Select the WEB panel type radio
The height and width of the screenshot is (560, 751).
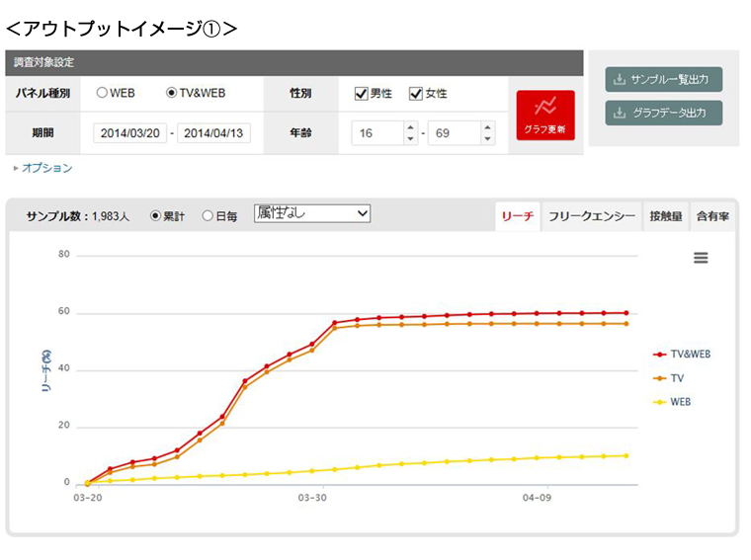pos(102,94)
